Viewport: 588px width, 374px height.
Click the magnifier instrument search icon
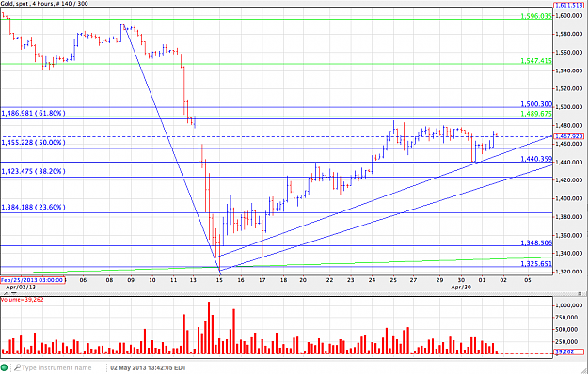click(x=17, y=367)
